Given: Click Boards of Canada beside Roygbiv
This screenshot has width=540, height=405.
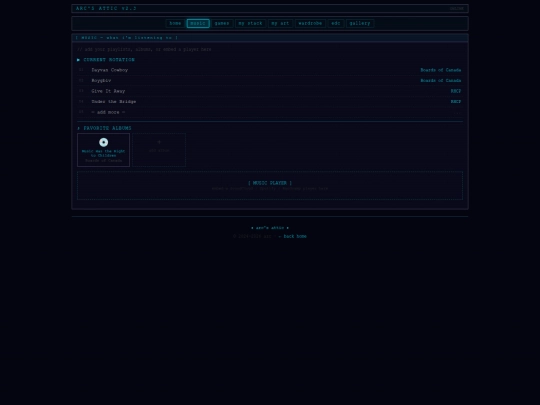Looking at the screenshot, I should click(441, 81).
